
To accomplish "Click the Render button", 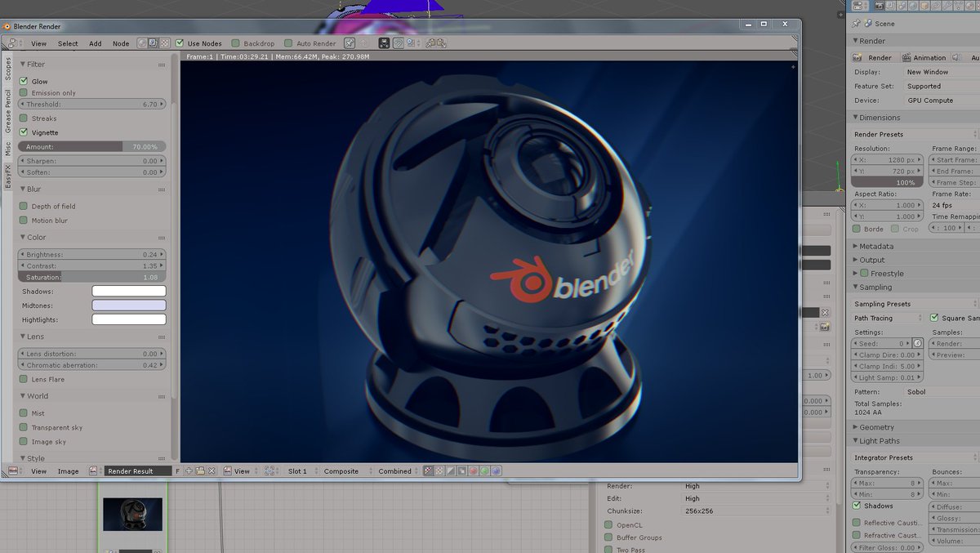I will [874, 58].
